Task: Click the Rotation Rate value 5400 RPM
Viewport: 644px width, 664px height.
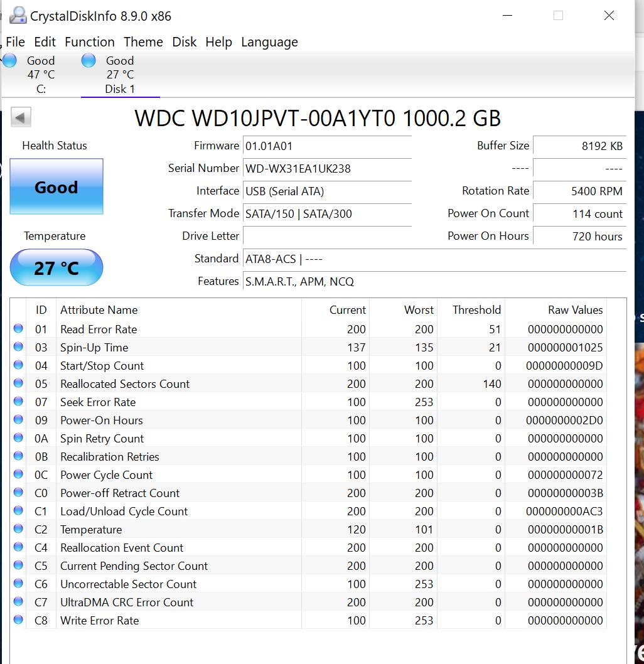Action: pyautogui.click(x=579, y=191)
